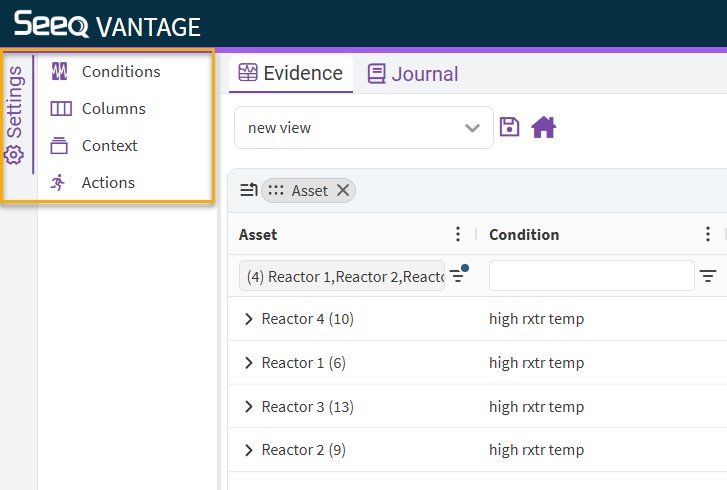727x490 pixels.
Task: Click the Condition filter text field
Action: point(591,275)
